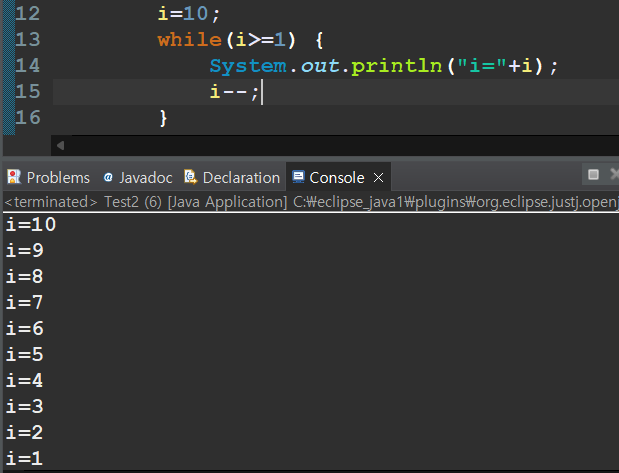Viewport: 619px width, 473px height.
Task: Click line number 12 in the gutter
Action: (28, 13)
